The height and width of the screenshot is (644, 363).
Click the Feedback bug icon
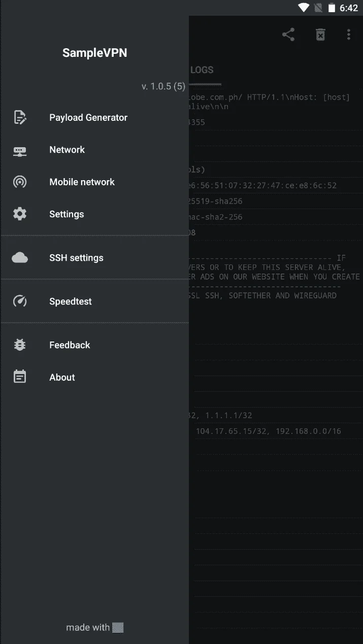pyautogui.click(x=20, y=345)
